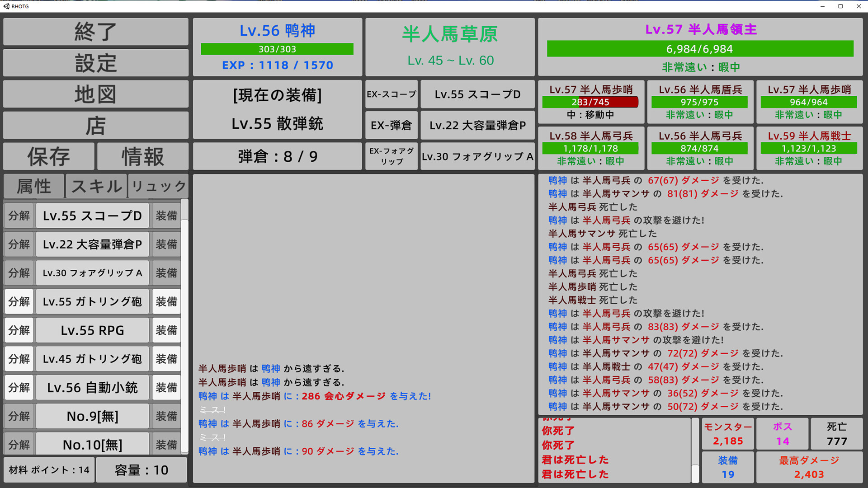This screenshot has height=488, width=868.
Task: Dismantle the Lv.45 ガトリング砲
Action: [19, 359]
